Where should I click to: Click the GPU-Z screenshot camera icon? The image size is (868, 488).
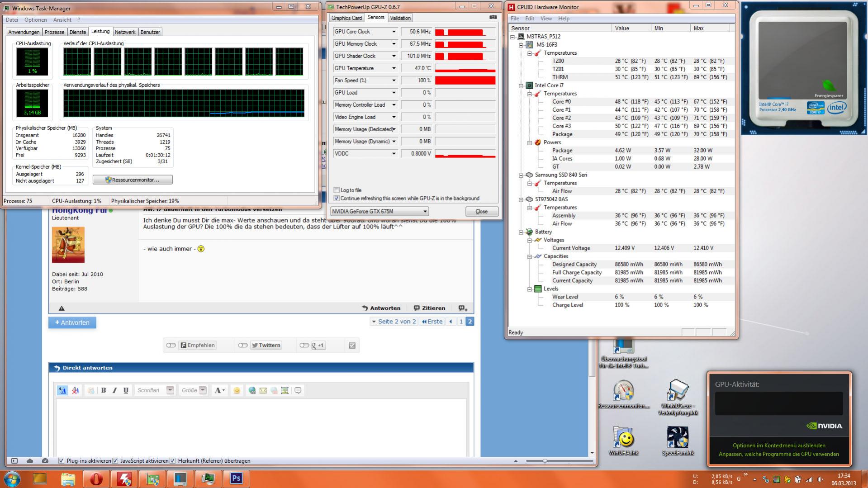pos(493,17)
